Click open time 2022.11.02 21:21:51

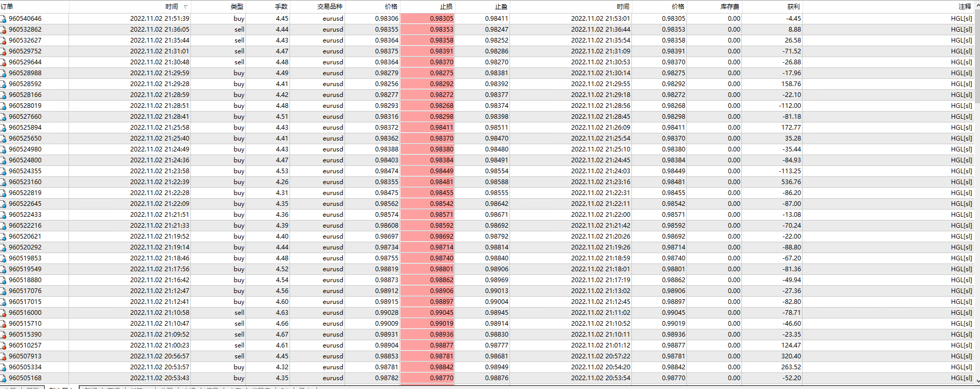coord(160,215)
